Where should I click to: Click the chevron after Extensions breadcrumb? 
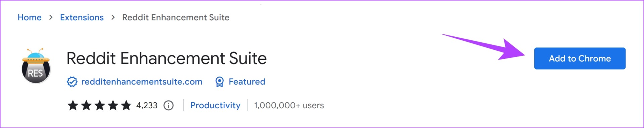pyautogui.click(x=113, y=17)
